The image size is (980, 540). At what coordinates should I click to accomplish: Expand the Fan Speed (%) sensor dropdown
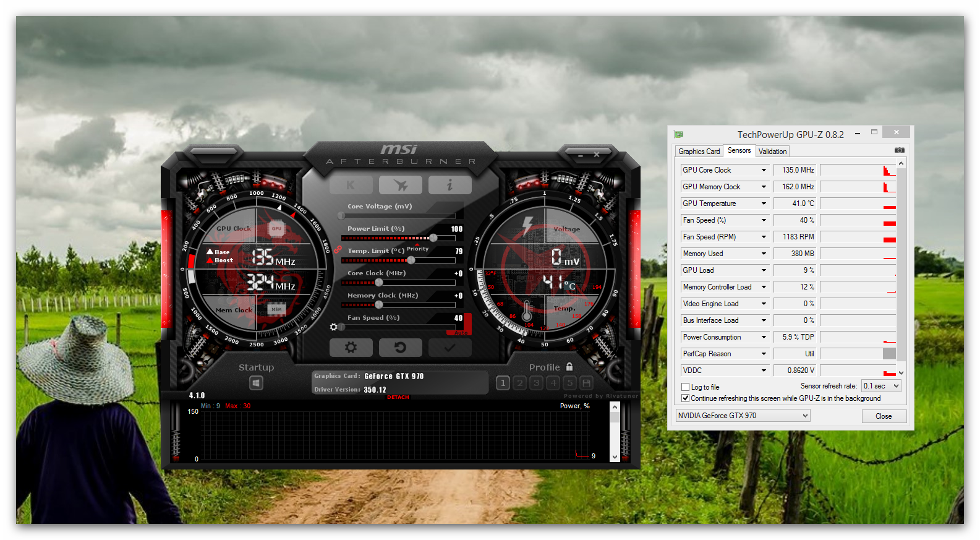(764, 220)
